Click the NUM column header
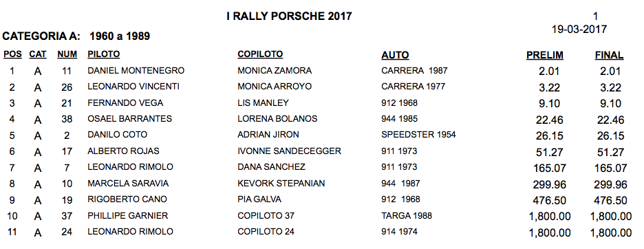 67,54
